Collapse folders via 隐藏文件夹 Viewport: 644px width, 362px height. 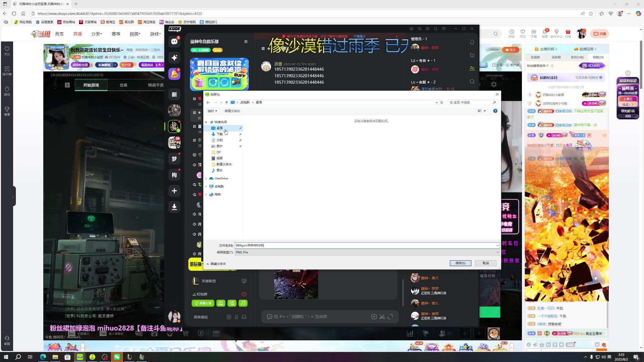pyautogui.click(x=216, y=264)
